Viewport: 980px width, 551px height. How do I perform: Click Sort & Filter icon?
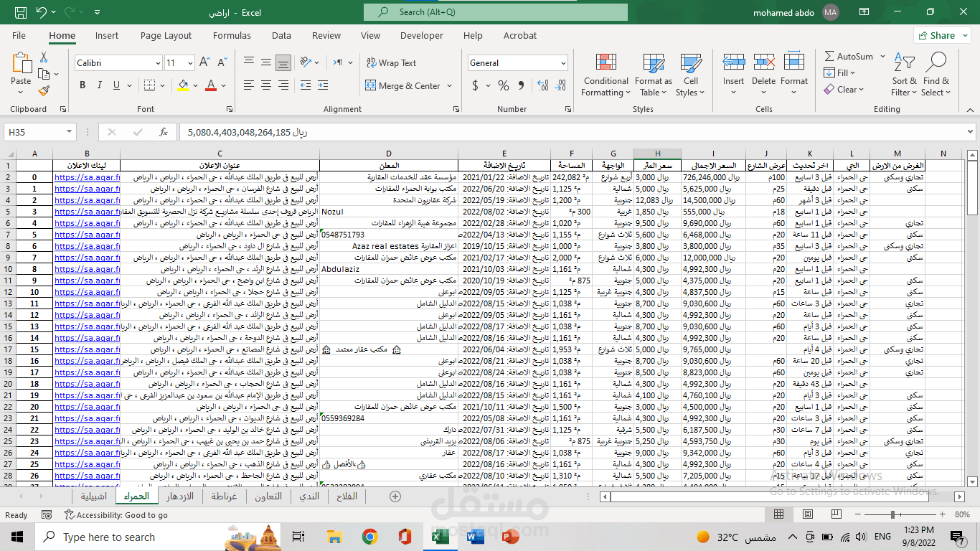point(905,64)
